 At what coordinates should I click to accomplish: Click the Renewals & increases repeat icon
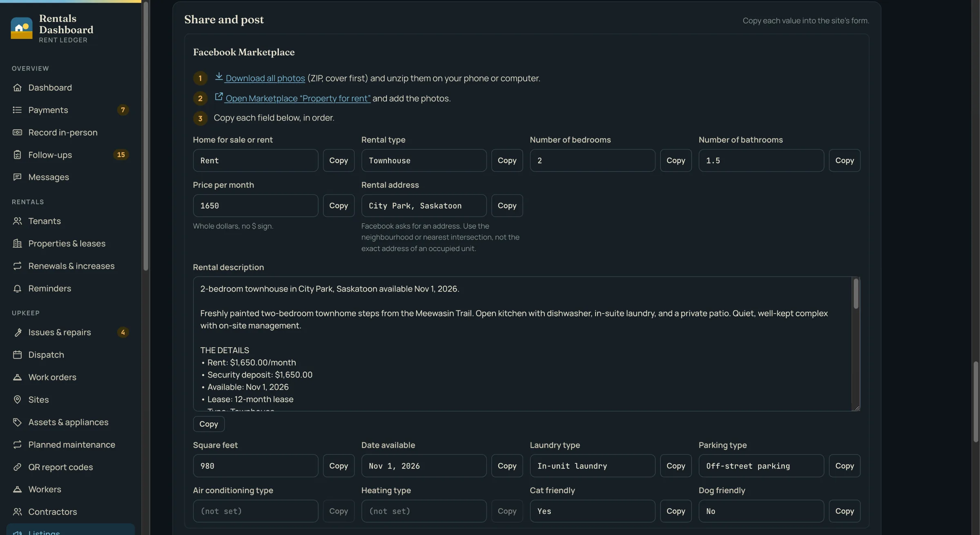[x=17, y=266]
